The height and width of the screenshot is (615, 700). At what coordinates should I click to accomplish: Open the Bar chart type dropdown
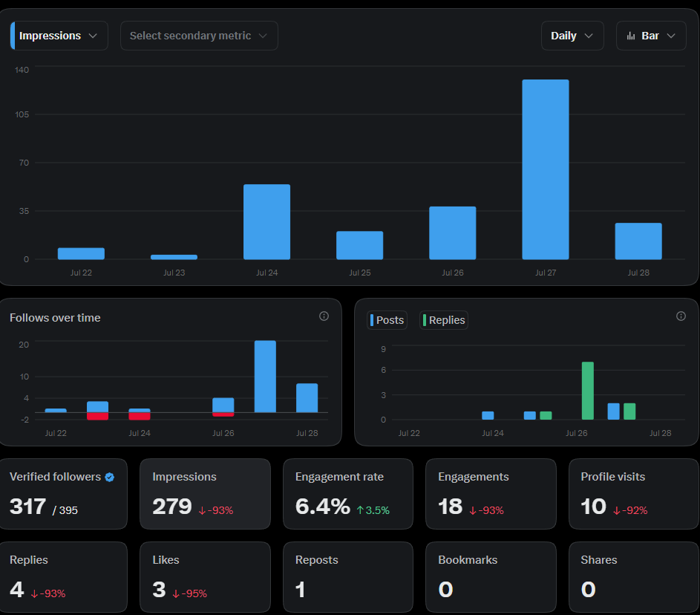pos(651,36)
